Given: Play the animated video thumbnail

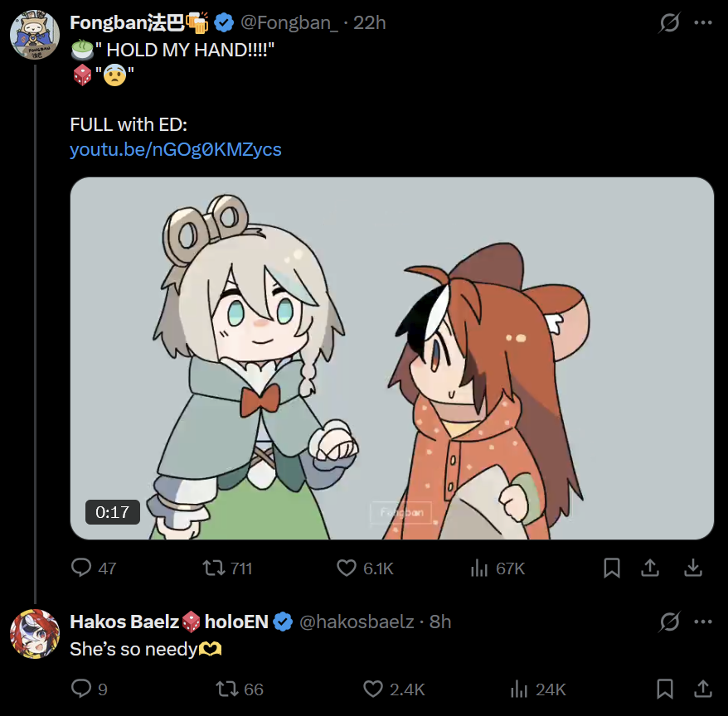Looking at the screenshot, I should tap(391, 358).
